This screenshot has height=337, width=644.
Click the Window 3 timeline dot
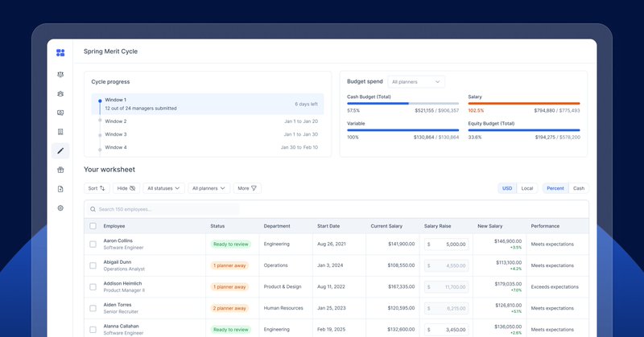[100, 135]
